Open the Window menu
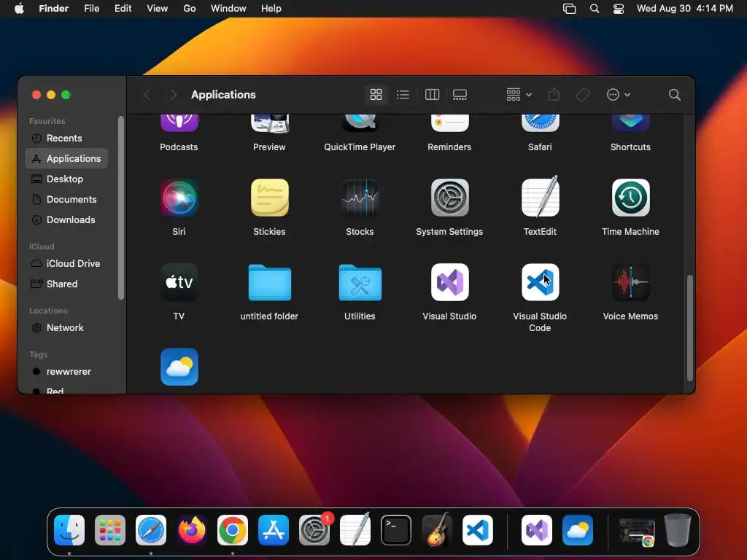Screen dimensions: 747x560 (228, 9)
